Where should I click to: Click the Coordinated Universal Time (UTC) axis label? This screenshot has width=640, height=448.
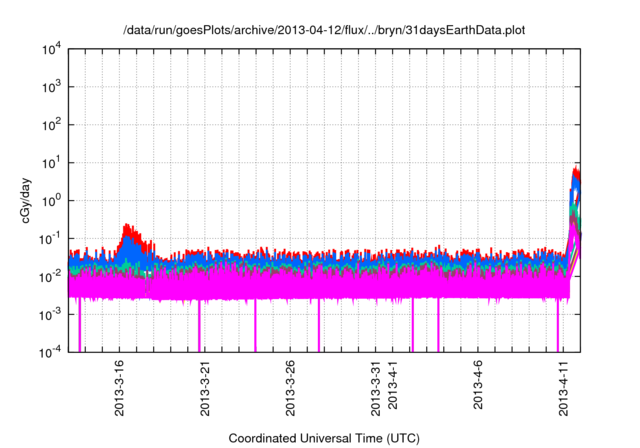tap(324, 438)
